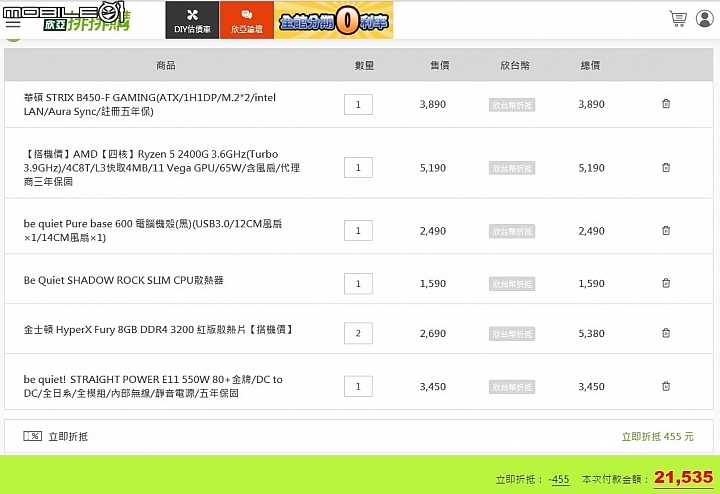Screen dimensions: 720x494
Task: Open the shopping cart icon
Action: click(678, 19)
